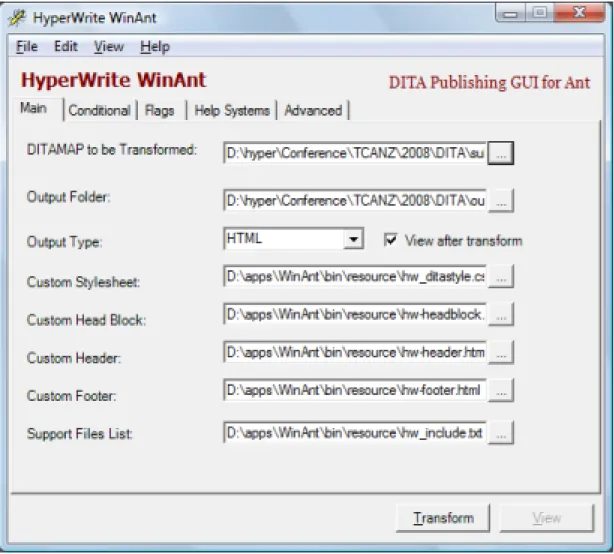This screenshot has width=614, height=554.
Task: Browse for the Custom Footer file
Action: 501,391
